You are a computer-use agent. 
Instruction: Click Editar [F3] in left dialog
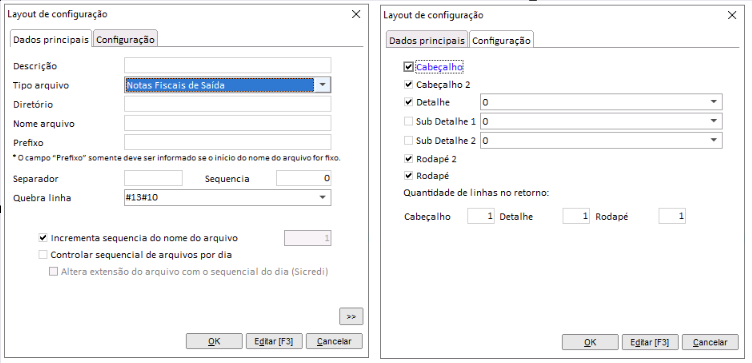(x=275, y=341)
